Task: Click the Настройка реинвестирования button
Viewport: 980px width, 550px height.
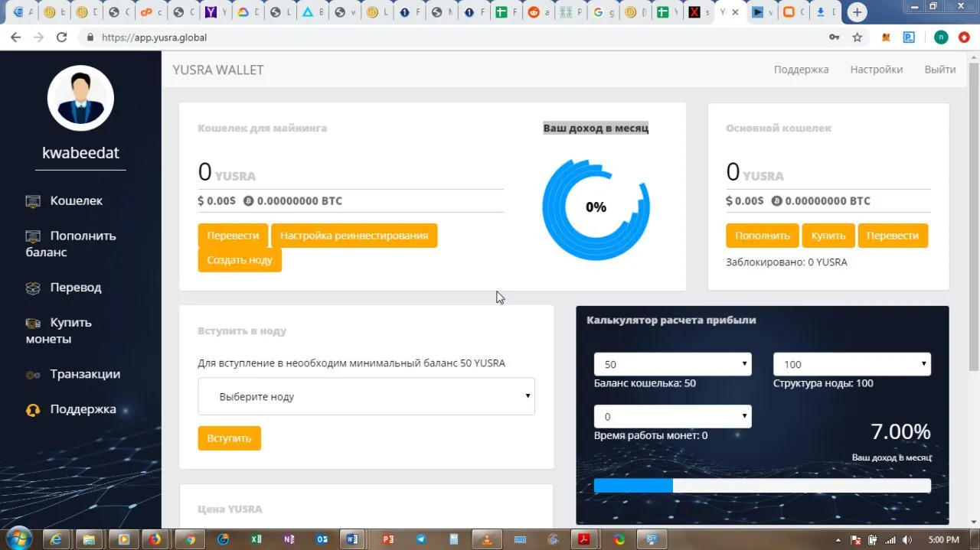Action: (x=354, y=236)
